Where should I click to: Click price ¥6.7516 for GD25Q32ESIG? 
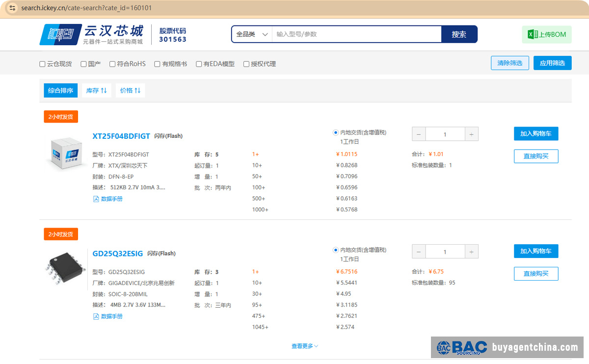[x=347, y=272]
